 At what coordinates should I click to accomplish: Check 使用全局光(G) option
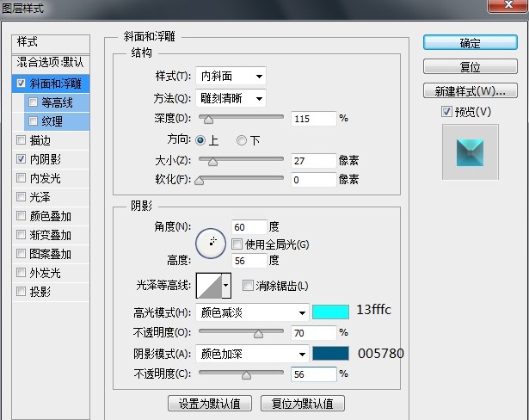(237, 244)
